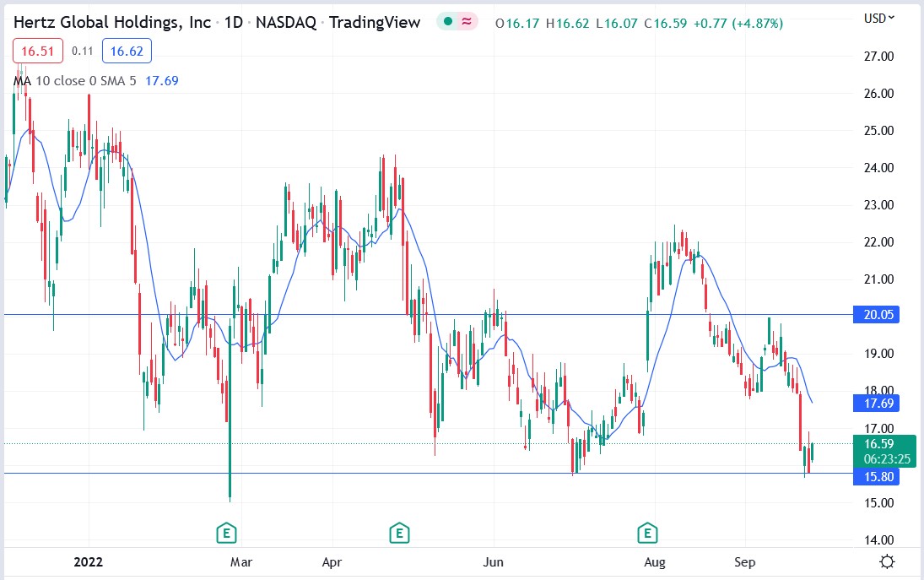Click the NASDAQ exchange label
The height and width of the screenshot is (580, 924).
(284, 23)
